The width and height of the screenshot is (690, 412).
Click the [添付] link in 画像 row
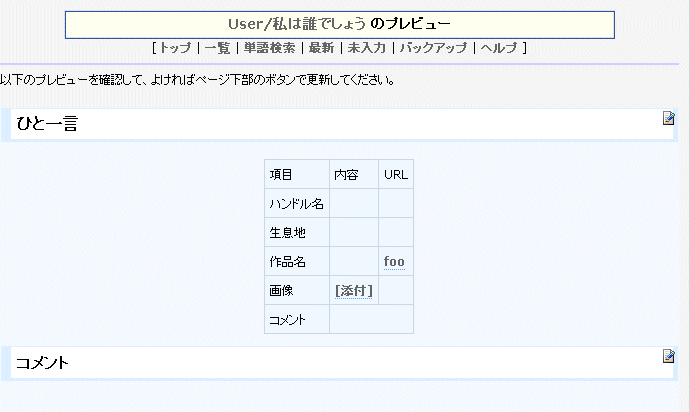pyautogui.click(x=354, y=291)
